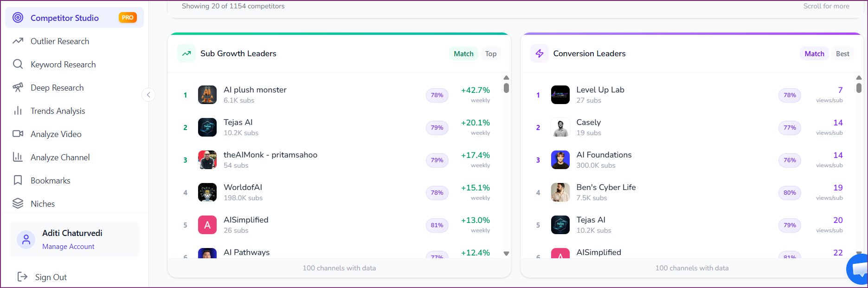
Task: Click the Conversion Leaders lightning bolt icon
Action: click(539, 53)
